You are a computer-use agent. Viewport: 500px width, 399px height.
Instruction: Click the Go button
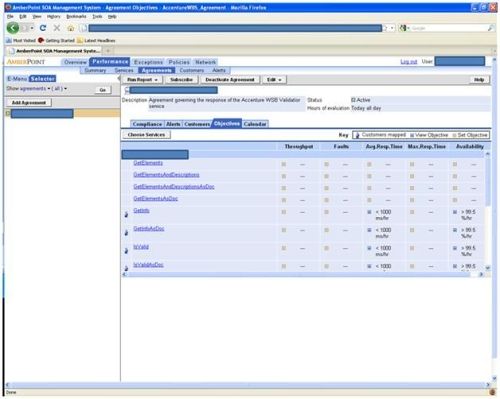click(103, 90)
